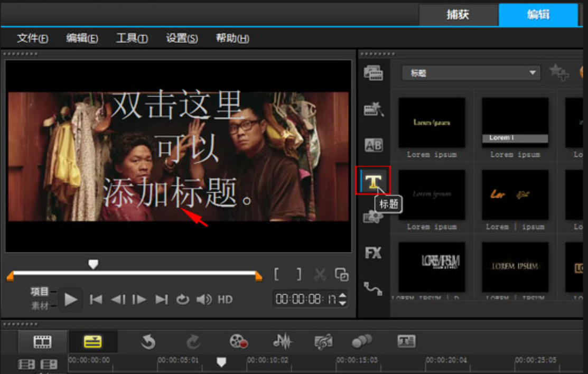The image size is (588, 374).
Task: Switch to Storyboard view
Action: [42, 342]
